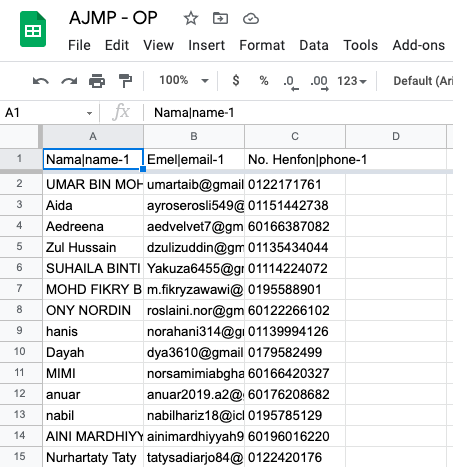Select the name cell Aedreena

pos(93,226)
